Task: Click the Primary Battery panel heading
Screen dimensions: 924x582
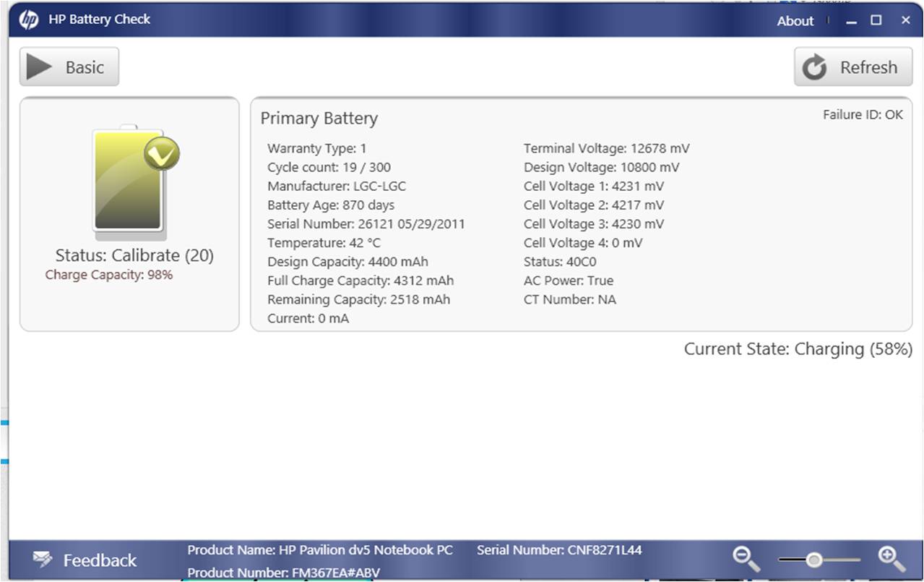Action: click(319, 118)
